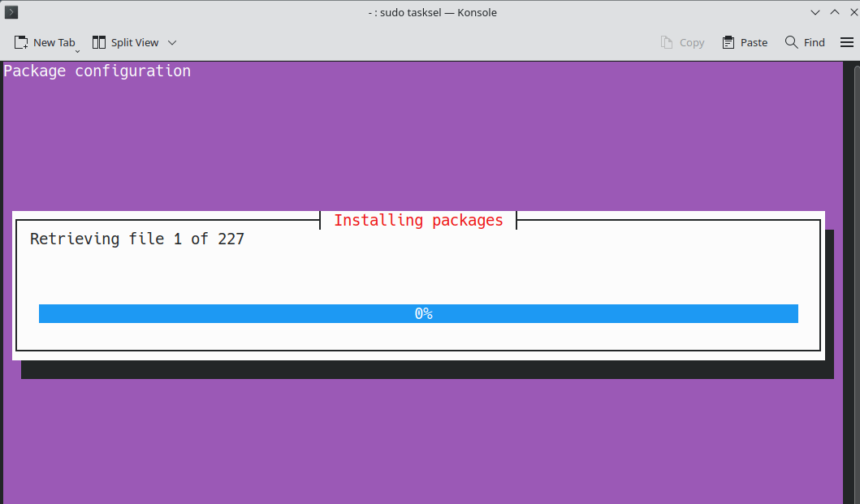
Task: Click the Find magnifying glass icon
Action: pyautogui.click(x=791, y=42)
